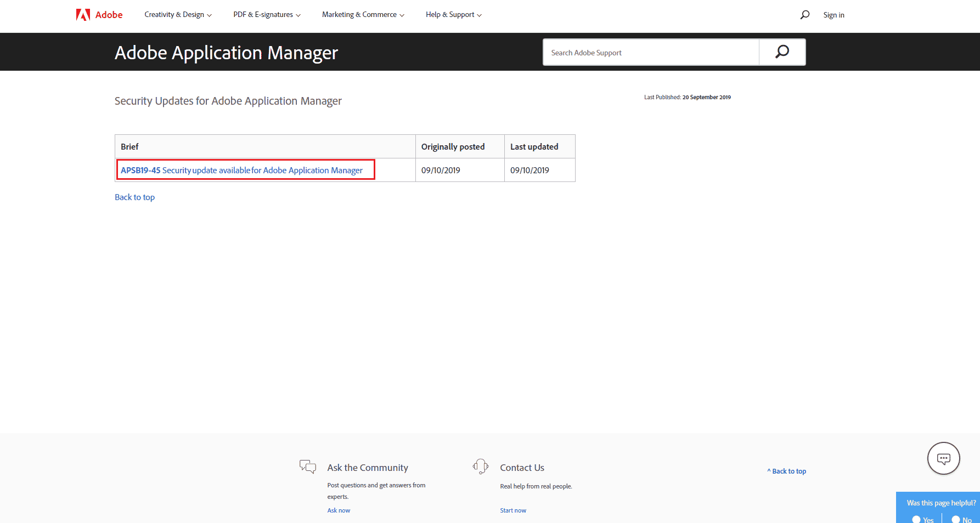The height and width of the screenshot is (523, 980).
Task: Expand the Creativity & Design menu
Action: click(x=178, y=15)
